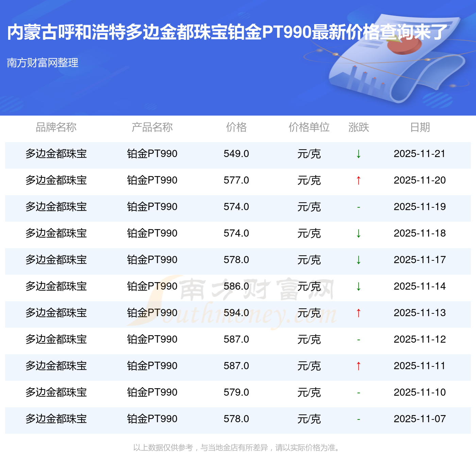Click the 南方财富网整理 source text
Viewport: 476px width, 463px height.
(42, 63)
